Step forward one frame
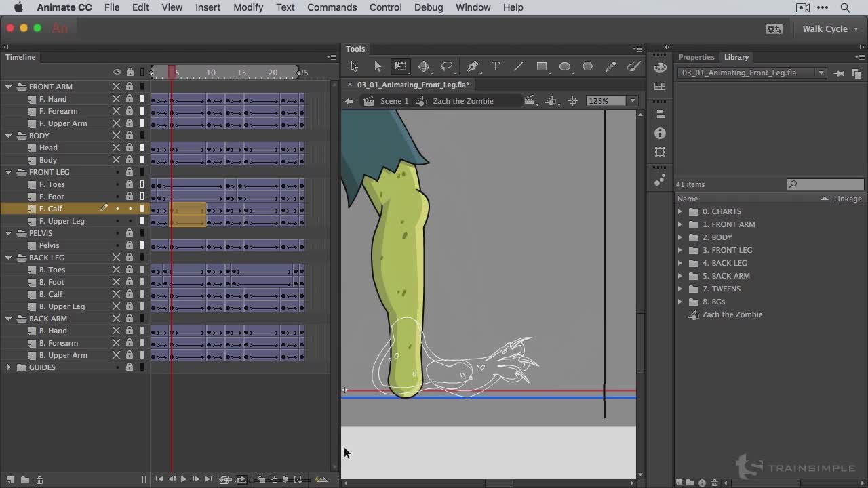The image size is (868, 488). tap(196, 479)
